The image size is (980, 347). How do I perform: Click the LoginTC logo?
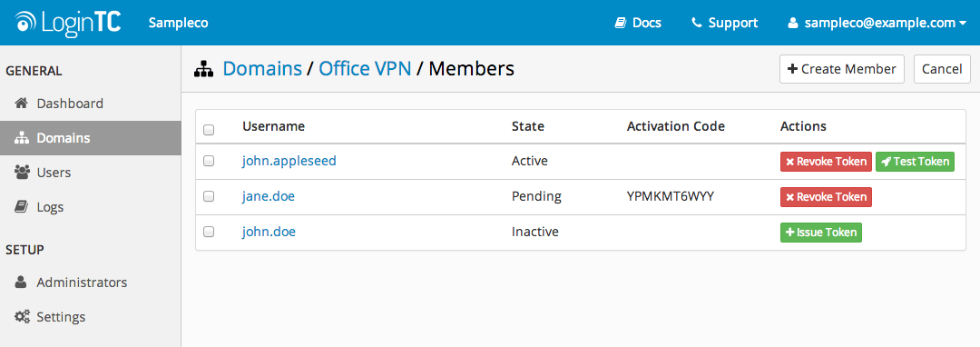(x=67, y=23)
